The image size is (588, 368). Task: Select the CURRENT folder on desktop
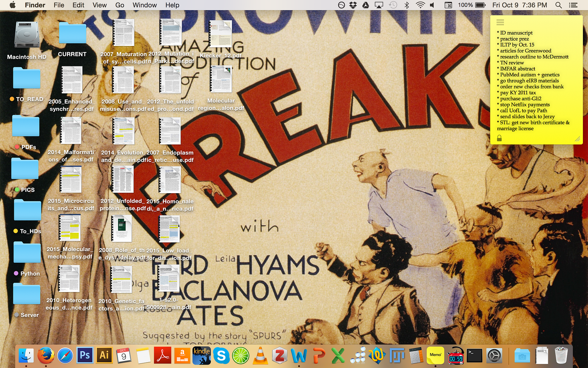(72, 33)
